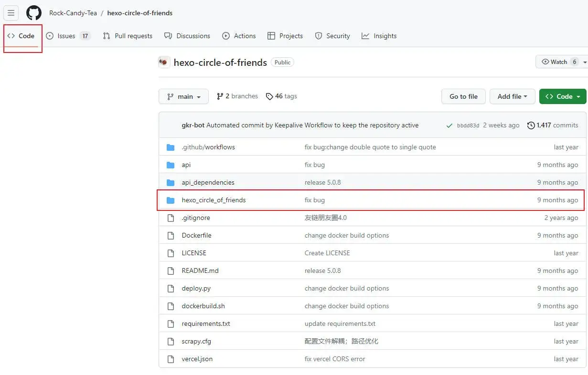
Task: Open the Pull requests tab
Action: [128, 36]
